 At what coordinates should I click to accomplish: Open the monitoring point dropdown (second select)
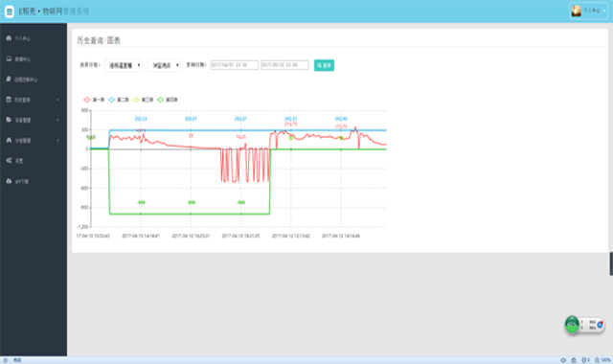(x=164, y=65)
